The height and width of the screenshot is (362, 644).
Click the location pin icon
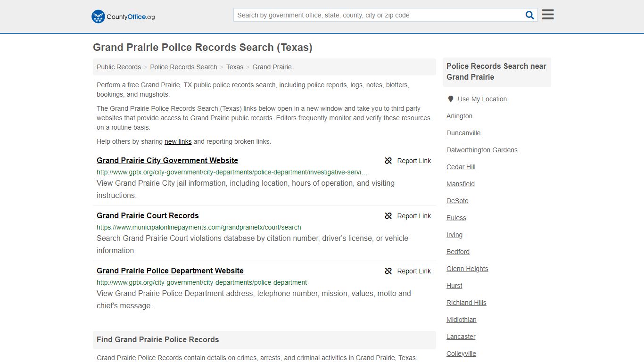tap(451, 99)
